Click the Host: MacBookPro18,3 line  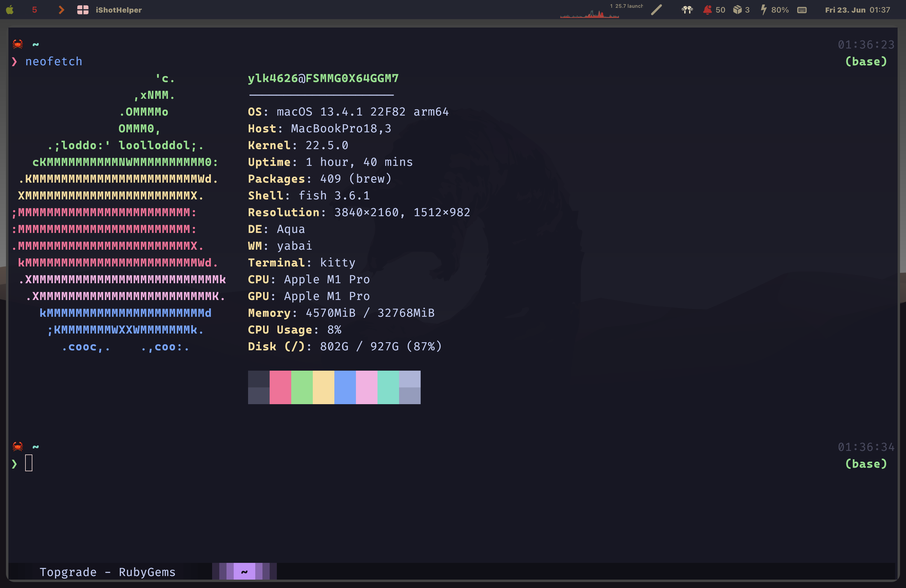[319, 128]
